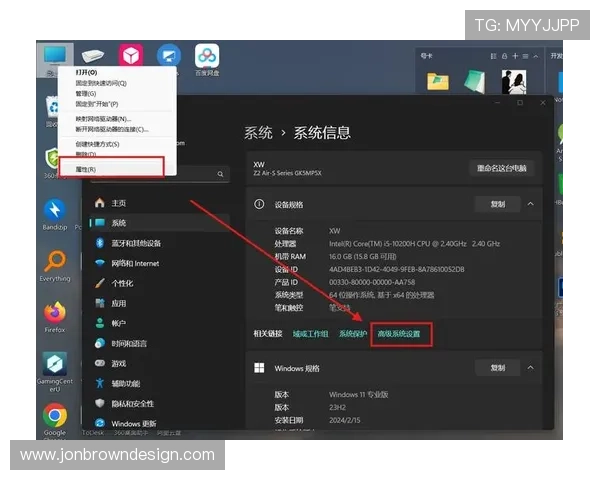This screenshot has width=600, height=480.
Task: Open 帐户 in the Settings sidebar
Action: pos(159,323)
